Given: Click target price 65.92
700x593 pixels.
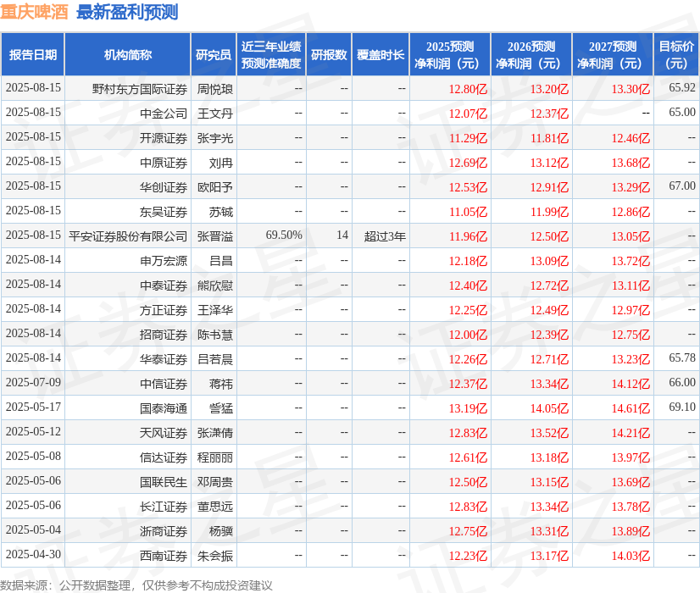Looking at the screenshot, I should [x=682, y=87].
